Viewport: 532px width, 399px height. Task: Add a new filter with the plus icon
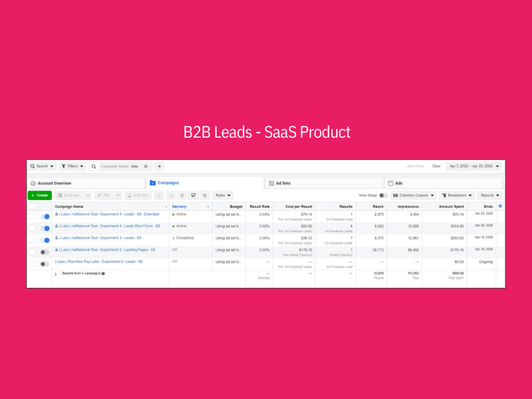click(x=160, y=166)
